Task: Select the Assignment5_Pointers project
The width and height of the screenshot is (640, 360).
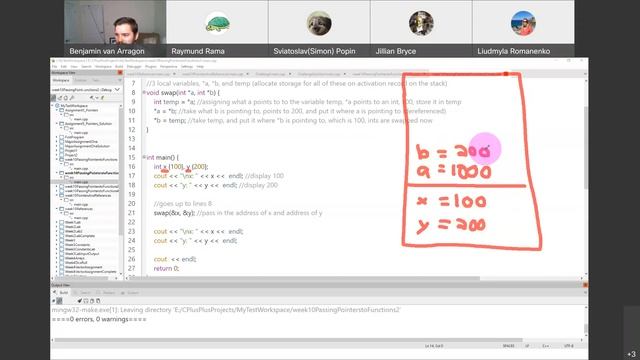Action: pyautogui.click(x=81, y=110)
